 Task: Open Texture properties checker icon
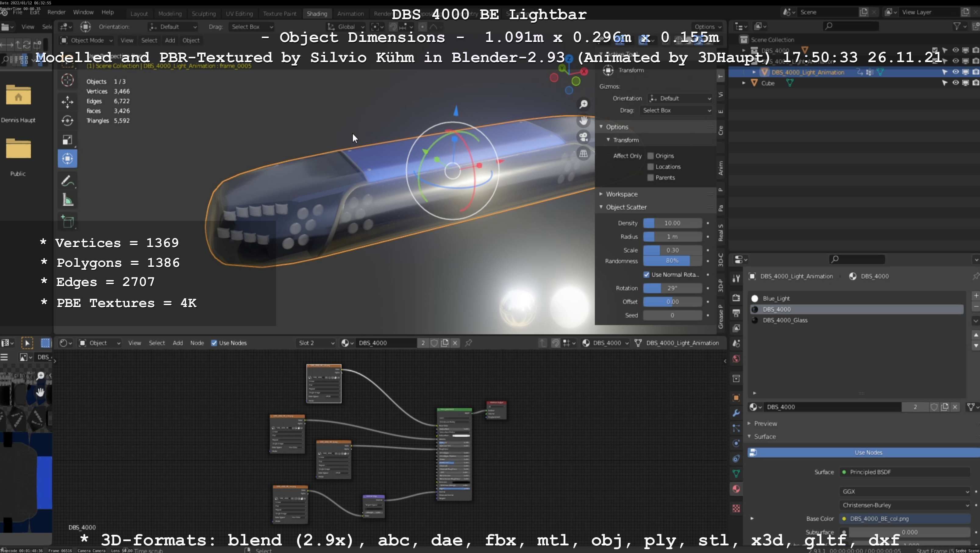(736, 509)
